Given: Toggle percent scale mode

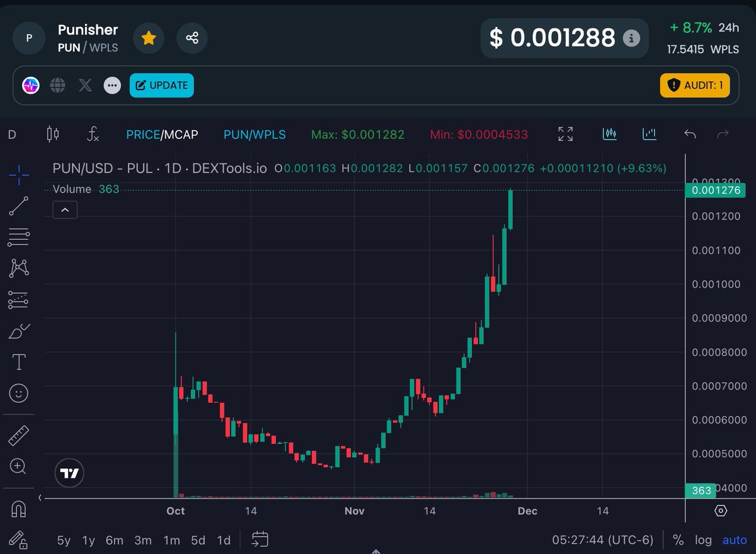Looking at the screenshot, I should [x=679, y=540].
